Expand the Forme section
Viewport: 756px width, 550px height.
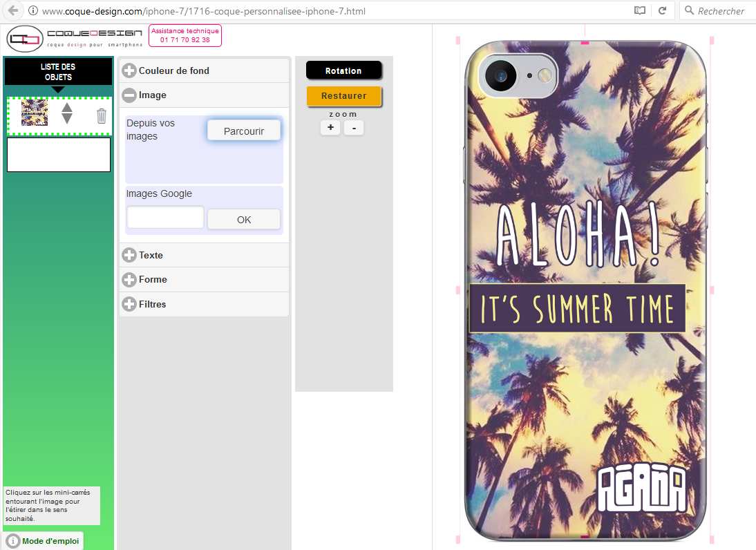pos(204,280)
